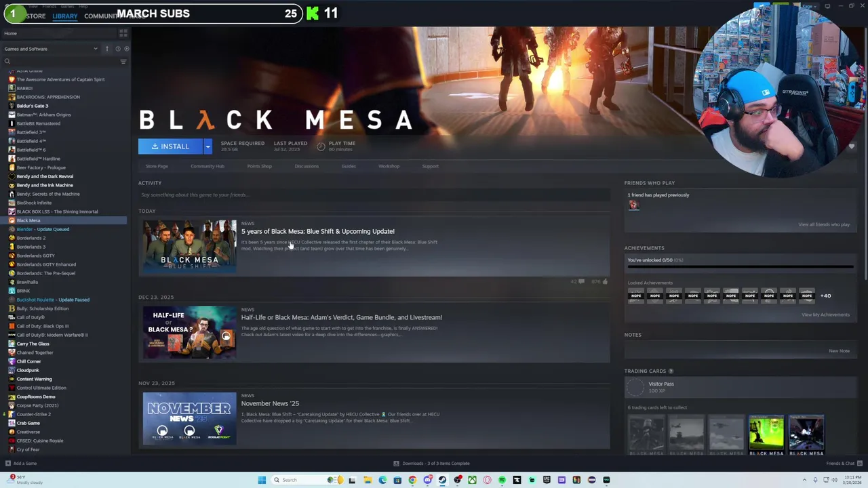Click the thumbs-up icon on Blue Shift news
This screenshot has height=488, width=868.
tap(605, 281)
